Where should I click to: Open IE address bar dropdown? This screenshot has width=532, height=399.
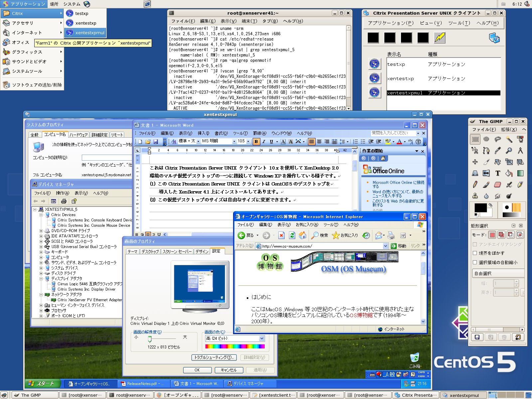click(385, 246)
